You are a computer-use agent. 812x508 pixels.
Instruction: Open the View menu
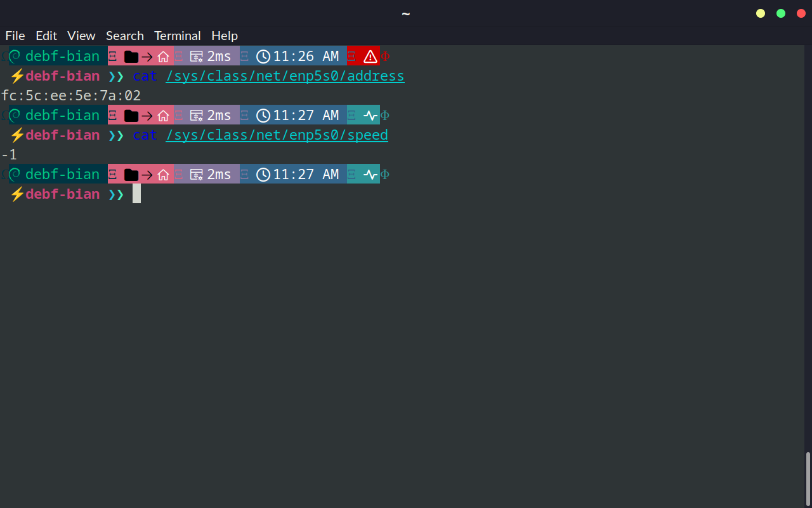[81, 36]
